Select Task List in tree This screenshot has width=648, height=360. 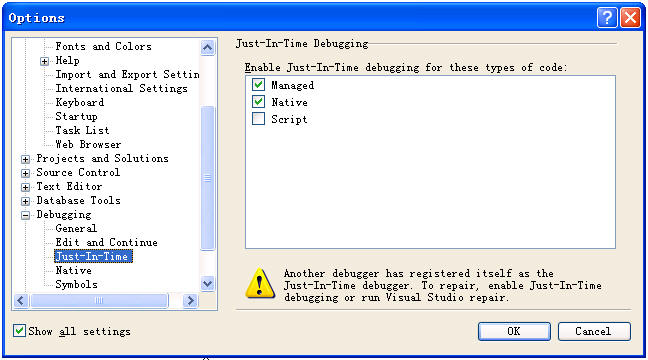click(82, 130)
